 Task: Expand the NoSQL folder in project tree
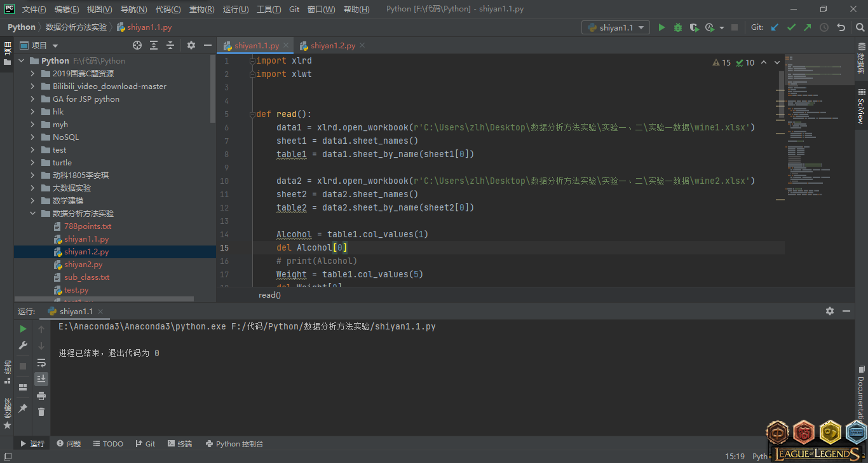click(33, 137)
